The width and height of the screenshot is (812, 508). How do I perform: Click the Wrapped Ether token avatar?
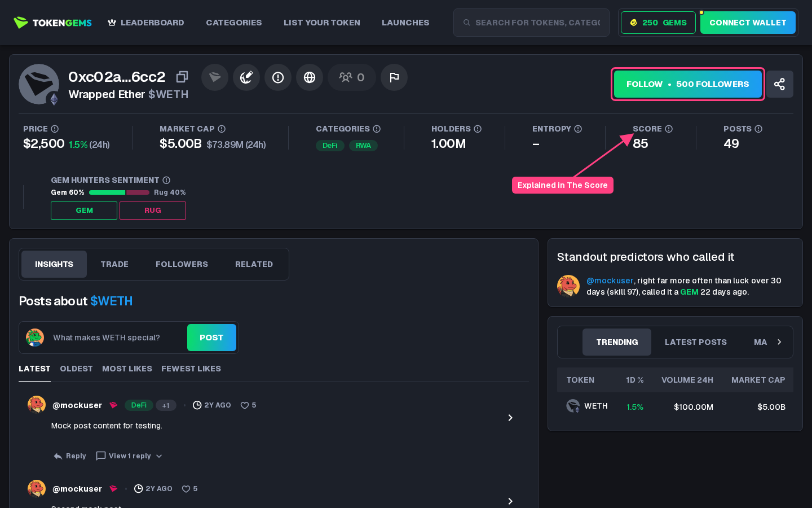click(39, 84)
